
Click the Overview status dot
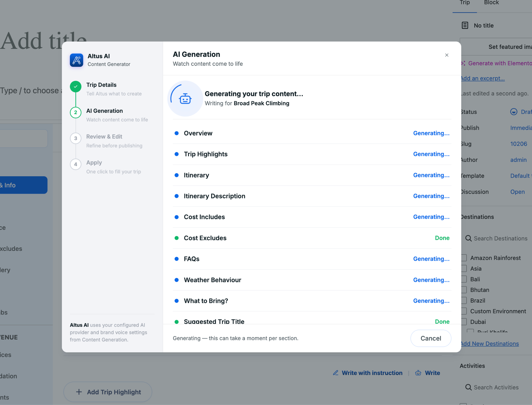[177, 133]
